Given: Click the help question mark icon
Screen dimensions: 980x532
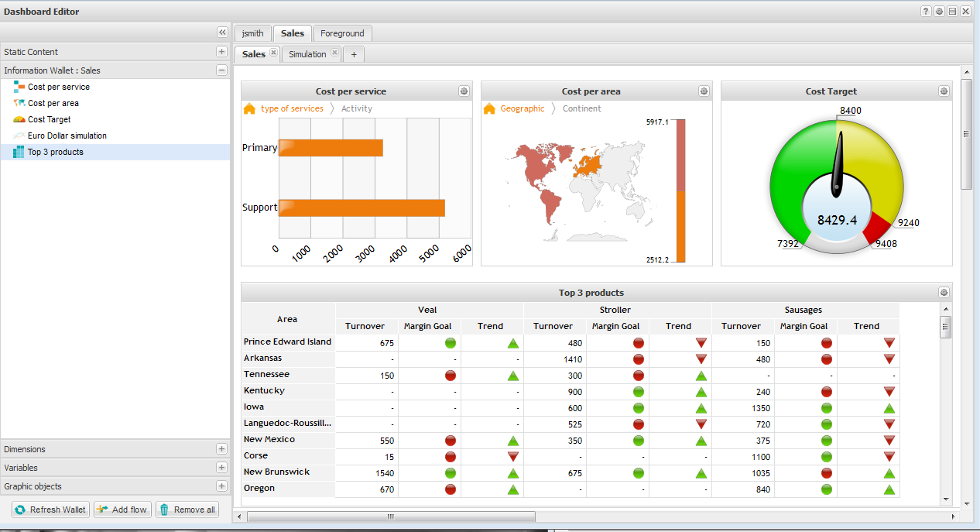Looking at the screenshot, I should 926,12.
